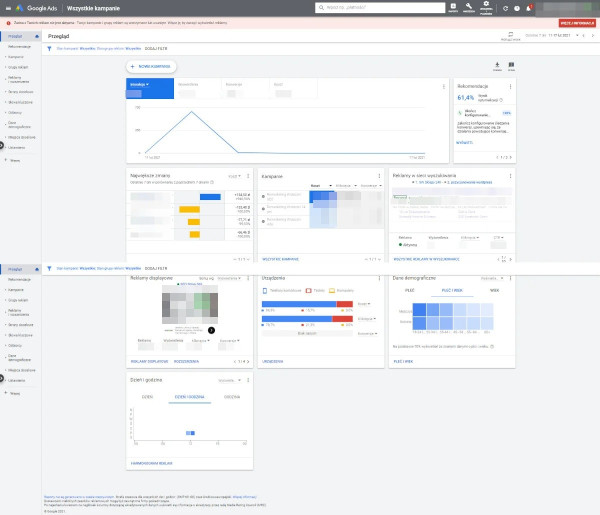Open Koszt dropdown in Największe zmiany card
Viewport: 600px width, 515px height.
pyautogui.click(x=233, y=175)
